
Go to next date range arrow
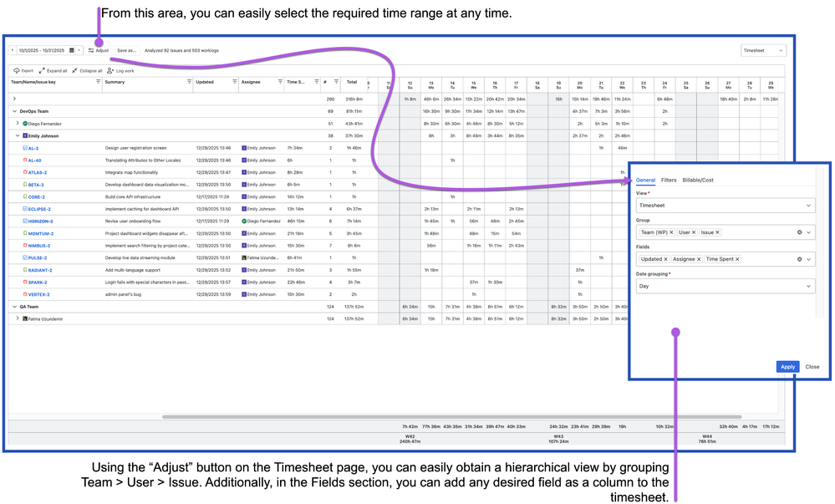tap(79, 51)
